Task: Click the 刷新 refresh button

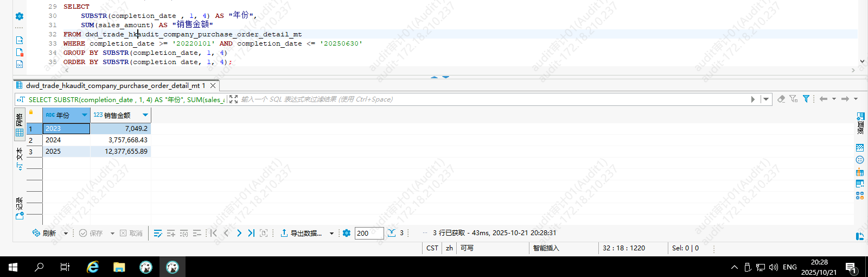Action: (x=44, y=233)
